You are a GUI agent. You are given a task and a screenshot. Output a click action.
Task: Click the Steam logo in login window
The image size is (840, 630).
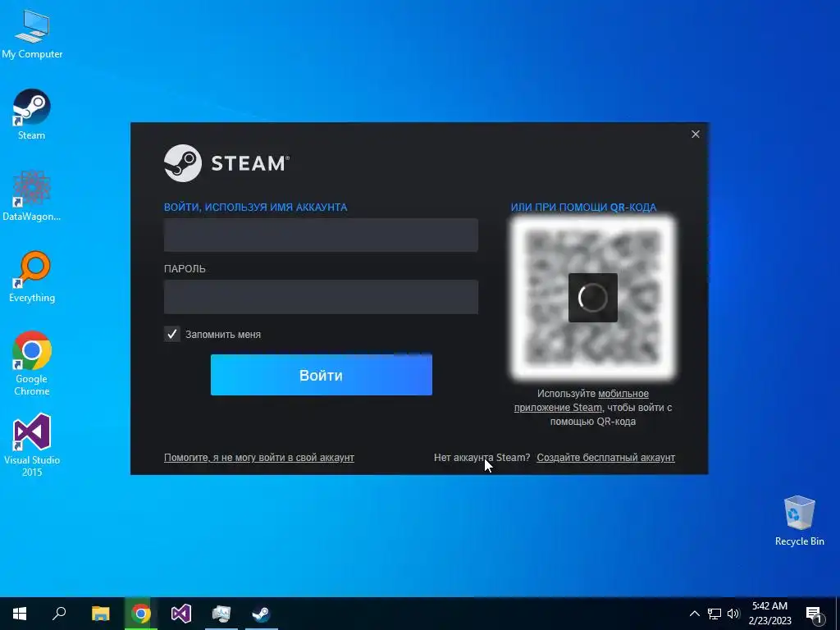(226, 163)
